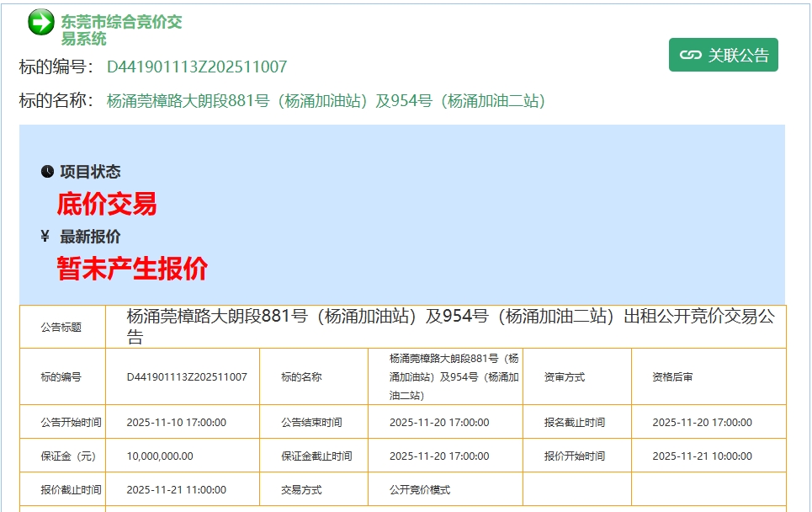The height and width of the screenshot is (512, 812).
Task: Click the chain link icon in 关联公告
Action: pos(690,55)
